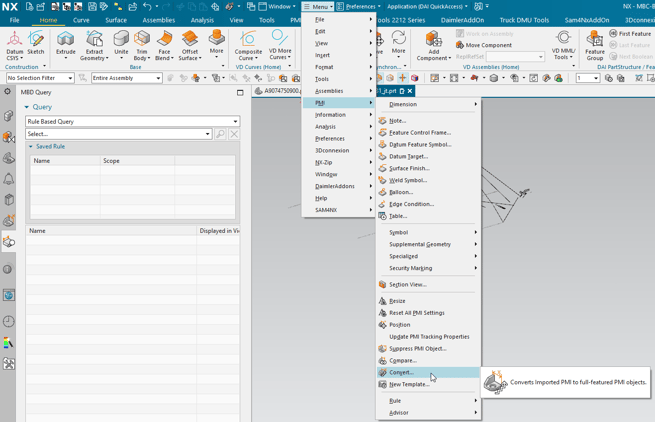
Task: Open the No Selection Filter dropdown
Action: [x=40, y=78]
